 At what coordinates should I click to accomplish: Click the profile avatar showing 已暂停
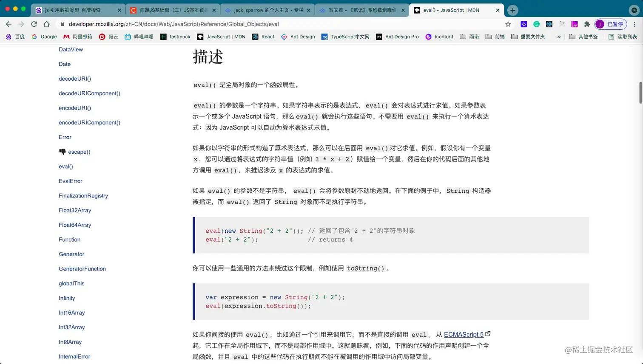(611, 24)
